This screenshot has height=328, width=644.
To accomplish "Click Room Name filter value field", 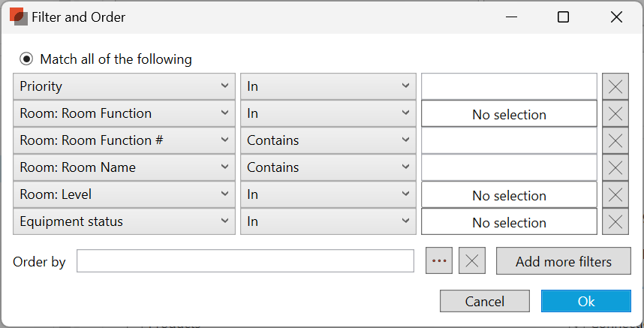I will click(509, 167).
